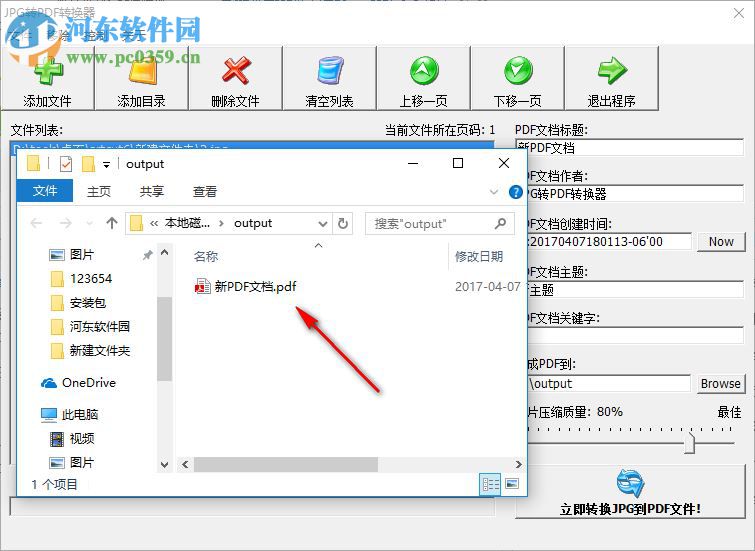Select the 安装包 folder in sidebar
755x551 pixels.
coord(78,302)
